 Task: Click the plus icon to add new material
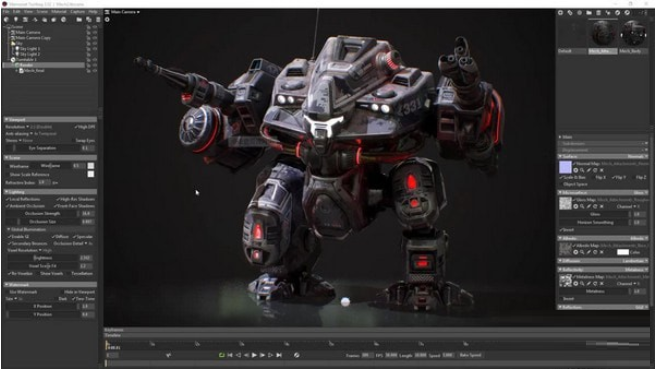560,13
